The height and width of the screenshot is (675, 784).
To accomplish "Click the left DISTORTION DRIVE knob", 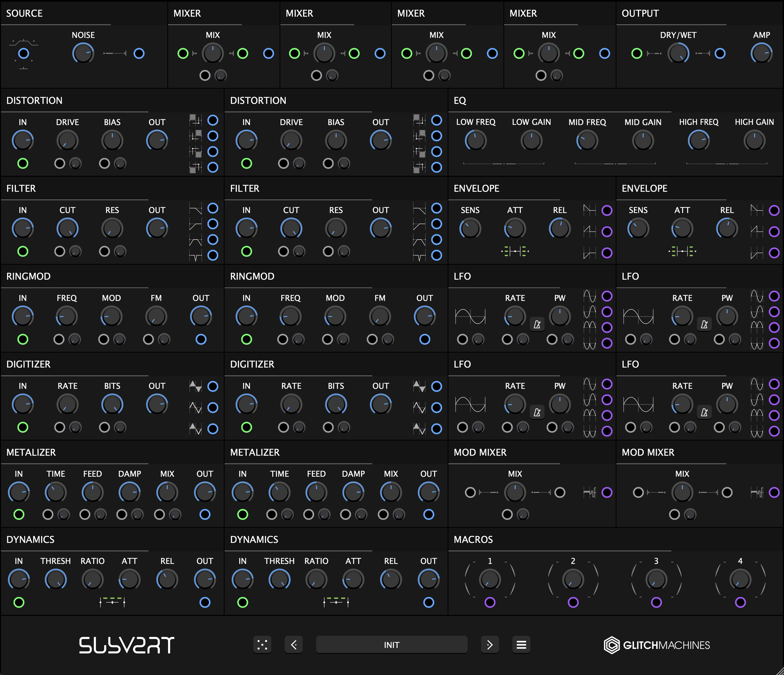I will coord(67,141).
